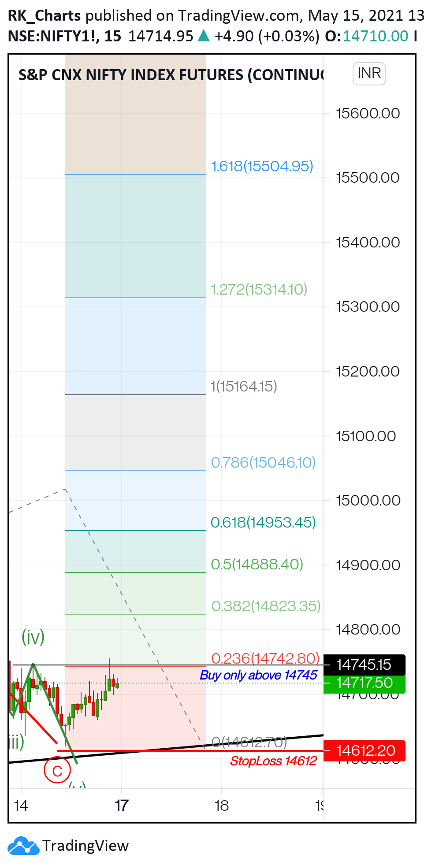Screen dimensions: 424x868
Task: Select the 'Buy only above 14745' annotation
Action: (x=259, y=675)
